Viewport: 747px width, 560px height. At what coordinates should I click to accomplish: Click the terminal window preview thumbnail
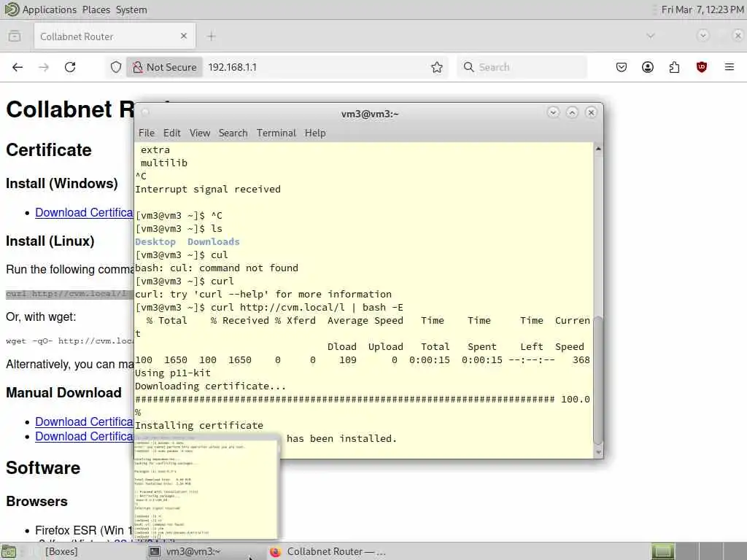pos(206,486)
